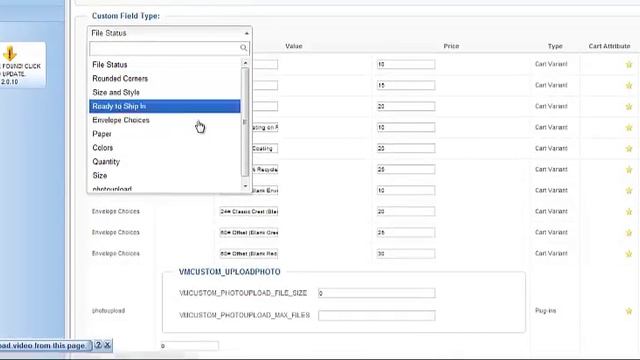640x360 pixels.
Task: Choose 'Rounded Corners' from the list
Action: point(164,78)
